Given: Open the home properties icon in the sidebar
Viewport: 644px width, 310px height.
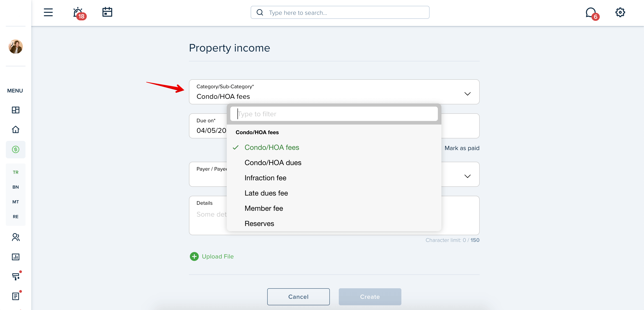Looking at the screenshot, I should pyautogui.click(x=15, y=129).
